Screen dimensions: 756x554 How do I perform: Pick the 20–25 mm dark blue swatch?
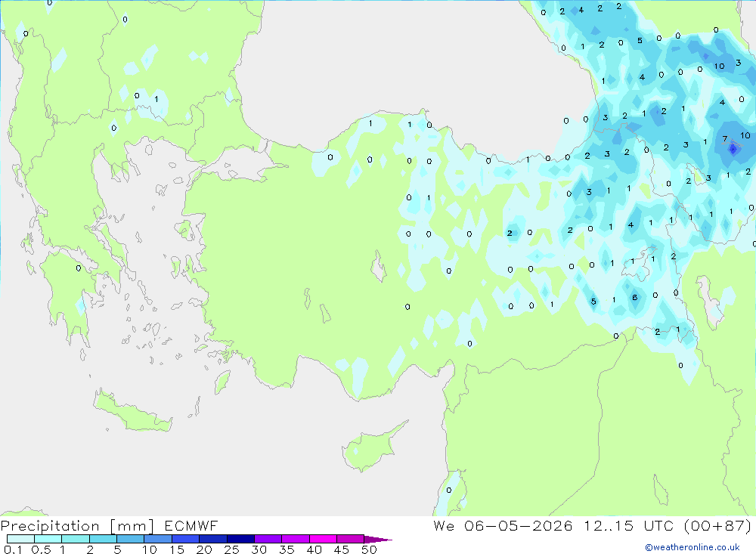tap(212, 539)
